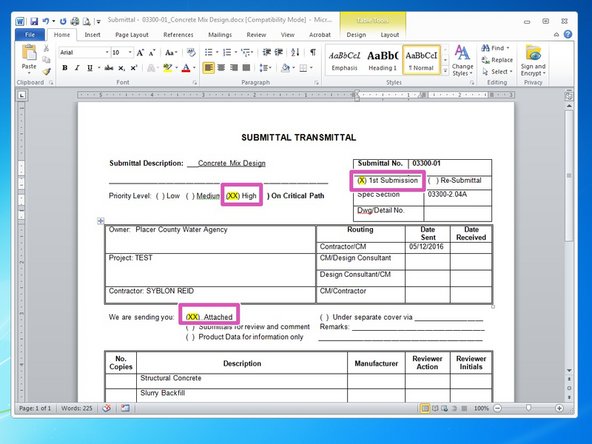Viewport: 592px width, 444px height.
Task: Click the Words: 225 status indicator
Action: [x=77, y=408]
